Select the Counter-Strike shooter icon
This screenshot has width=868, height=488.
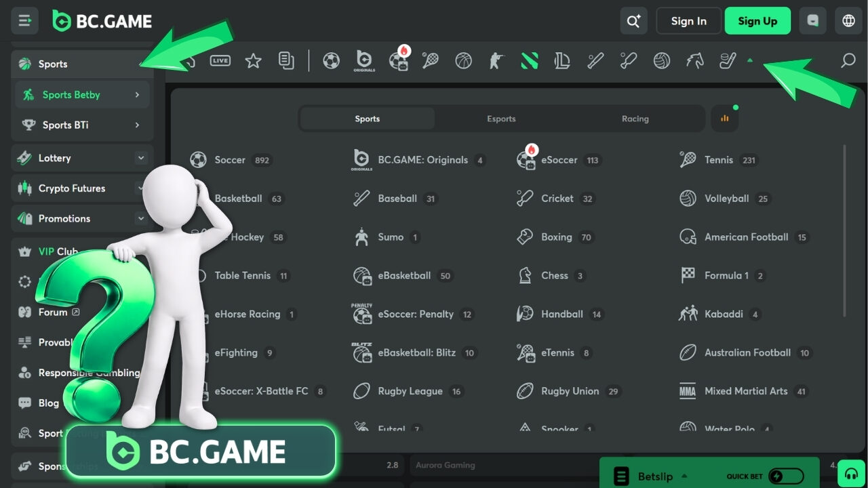496,61
